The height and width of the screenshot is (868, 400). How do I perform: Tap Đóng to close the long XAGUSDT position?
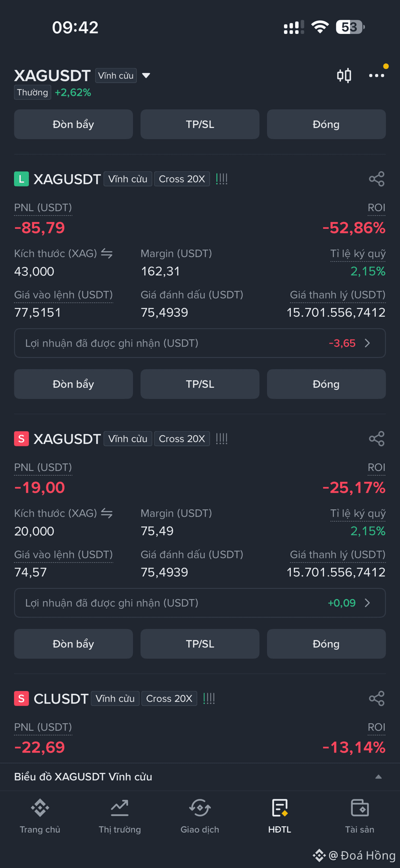click(x=326, y=384)
